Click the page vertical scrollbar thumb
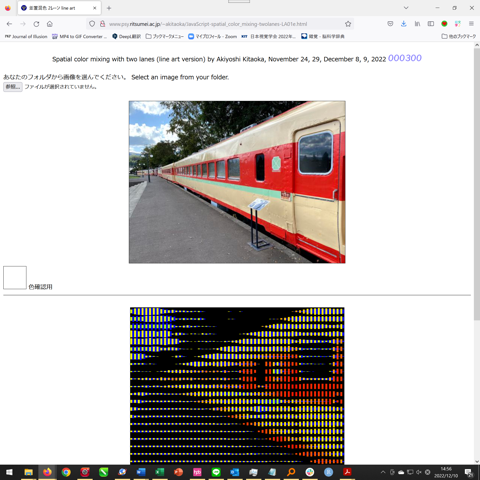The image size is (480, 480). click(x=477, y=185)
